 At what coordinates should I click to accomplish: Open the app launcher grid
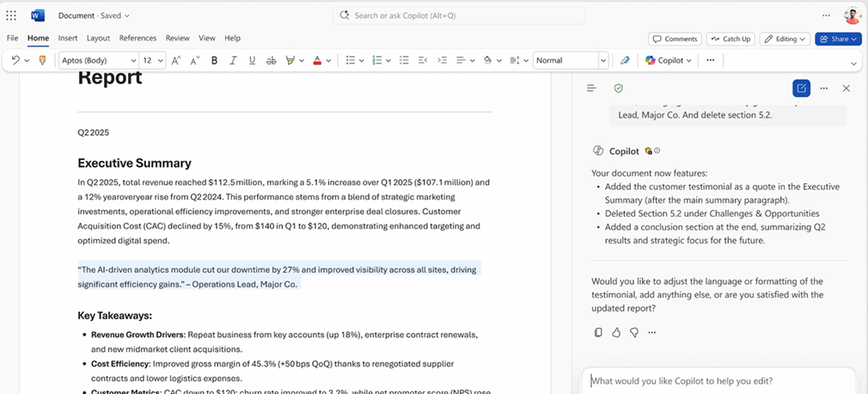pyautogui.click(x=11, y=15)
